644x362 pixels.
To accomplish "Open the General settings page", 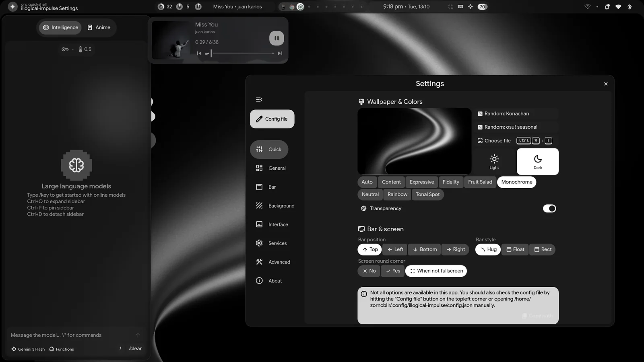I will pos(271,168).
